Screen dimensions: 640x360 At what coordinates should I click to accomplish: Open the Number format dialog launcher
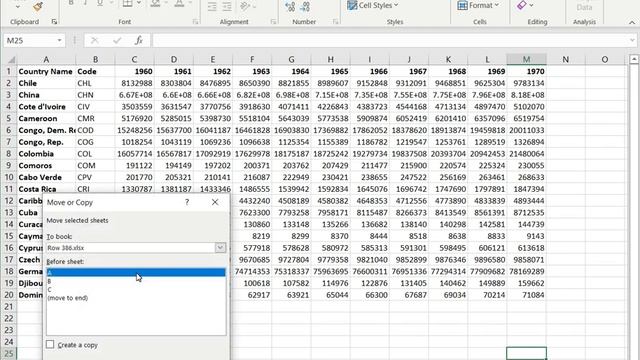click(x=336, y=22)
